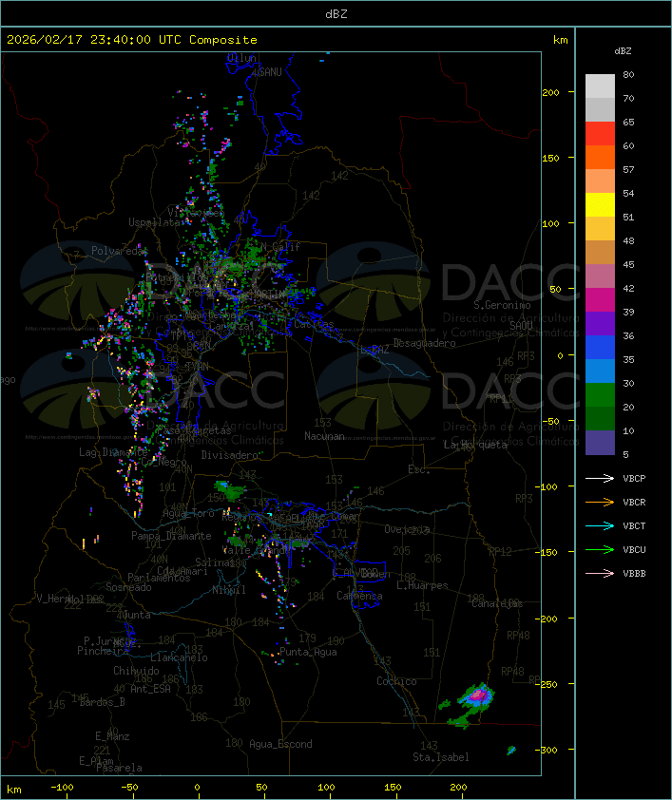
Task: Click the Pampa_Diamante place label
Action: tap(171, 536)
